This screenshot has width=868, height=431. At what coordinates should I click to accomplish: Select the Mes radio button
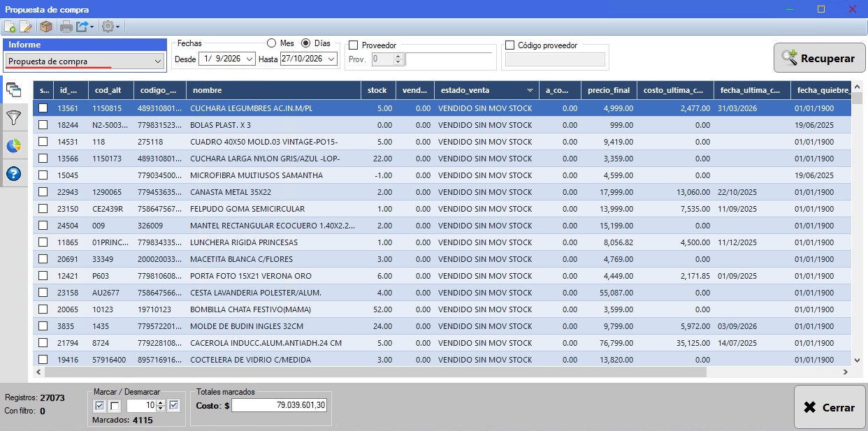272,43
